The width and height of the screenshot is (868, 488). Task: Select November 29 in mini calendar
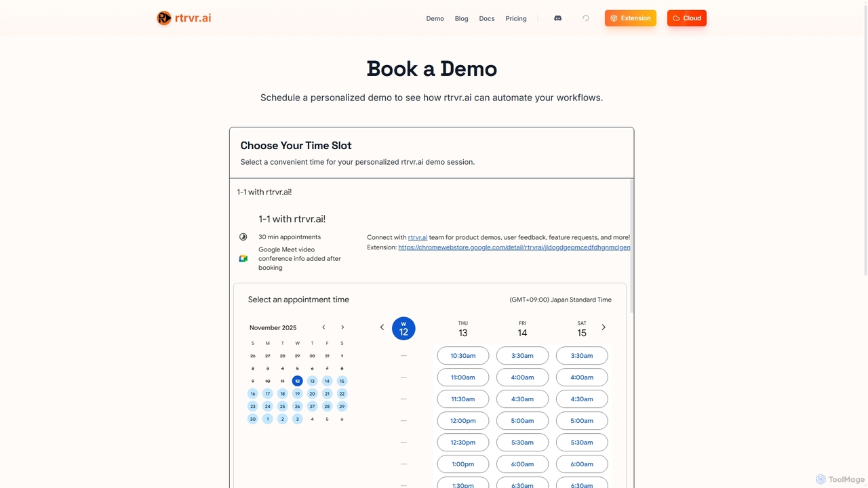pyautogui.click(x=342, y=407)
